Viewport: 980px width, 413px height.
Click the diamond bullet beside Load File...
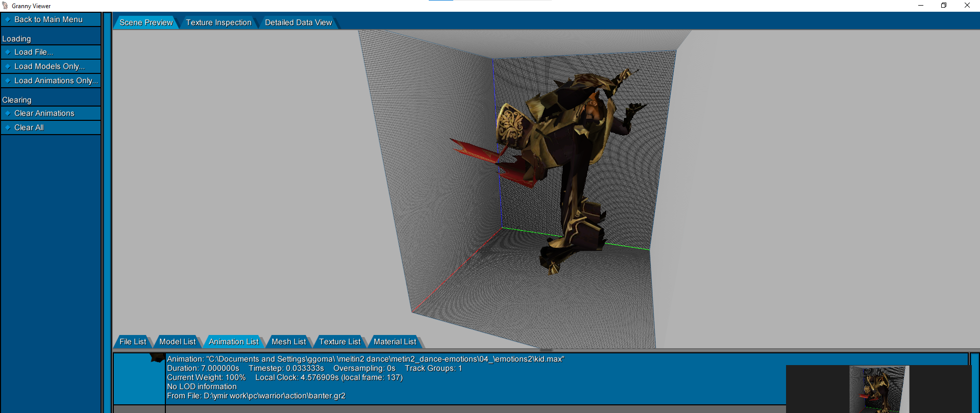tap(8, 52)
